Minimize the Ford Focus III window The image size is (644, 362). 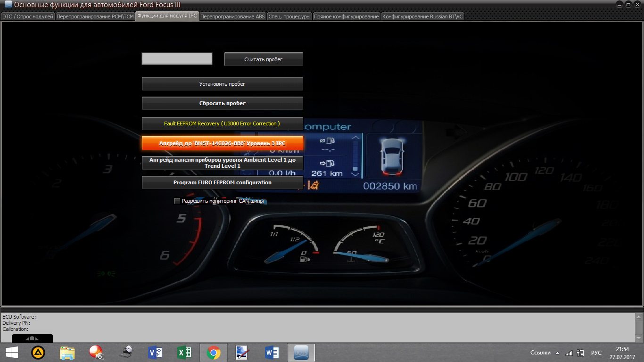point(619,4)
